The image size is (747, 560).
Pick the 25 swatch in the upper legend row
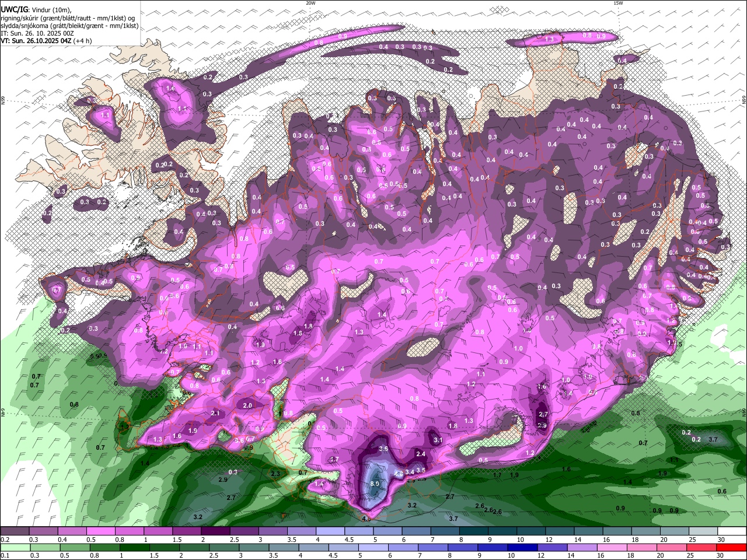coord(703,531)
